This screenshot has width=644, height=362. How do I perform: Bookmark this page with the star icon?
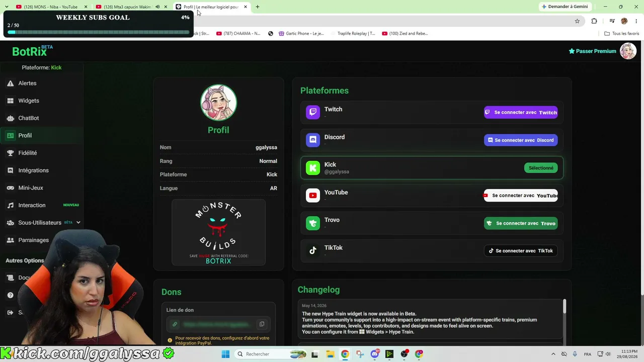[577, 21]
